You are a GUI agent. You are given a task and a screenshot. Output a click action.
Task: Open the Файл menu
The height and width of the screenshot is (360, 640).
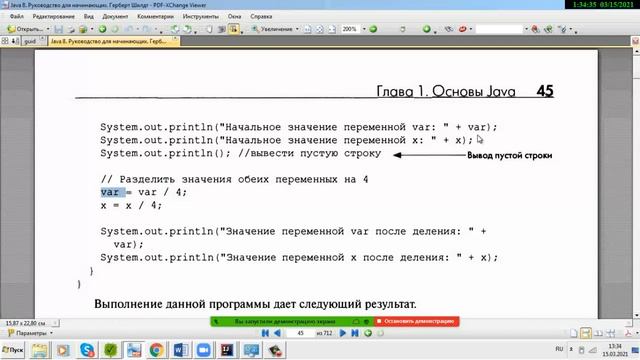pos(17,16)
